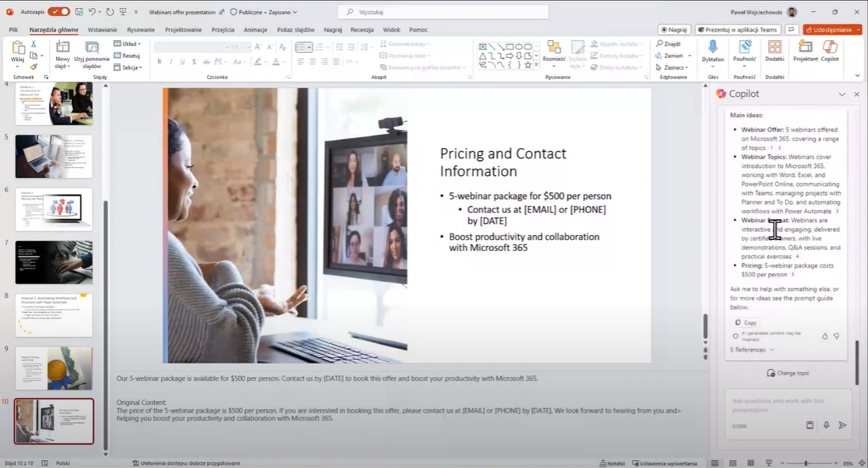Click the bullets list button
The height and width of the screenshot is (468, 868).
point(301,47)
